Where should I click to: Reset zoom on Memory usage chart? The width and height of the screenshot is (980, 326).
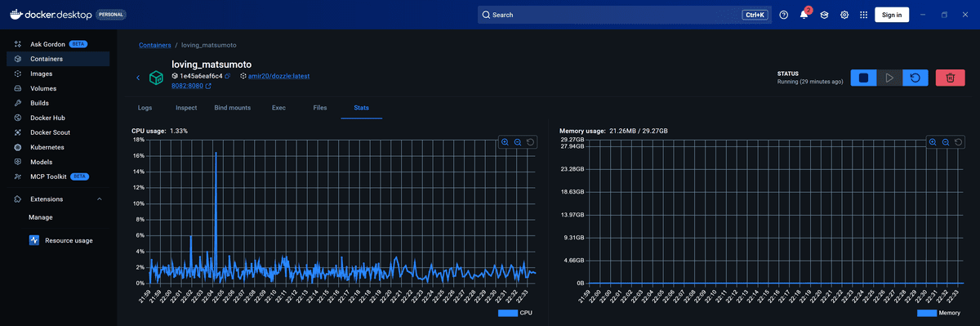[x=959, y=142]
